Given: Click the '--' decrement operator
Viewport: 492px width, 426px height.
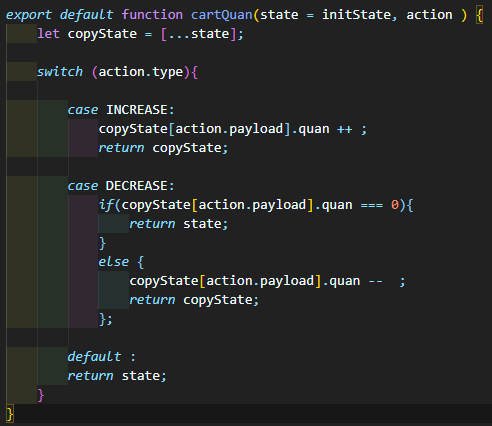Looking at the screenshot, I should (375, 281).
